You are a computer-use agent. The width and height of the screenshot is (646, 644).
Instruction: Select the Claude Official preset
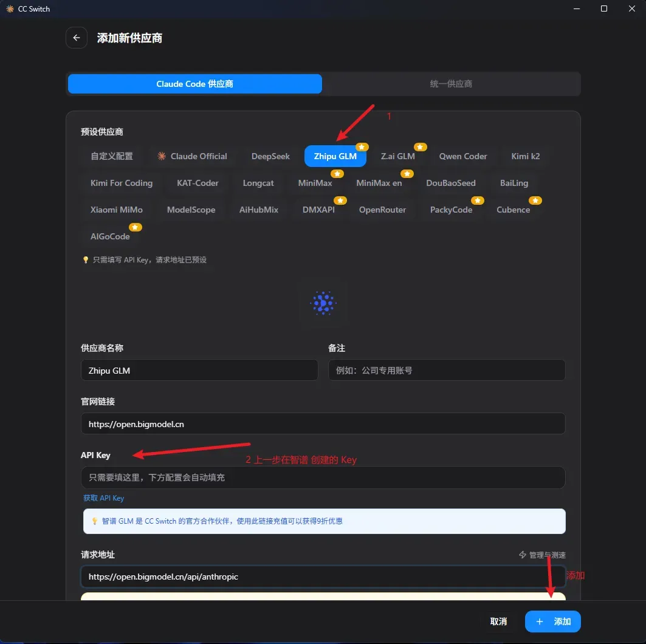[192, 157]
